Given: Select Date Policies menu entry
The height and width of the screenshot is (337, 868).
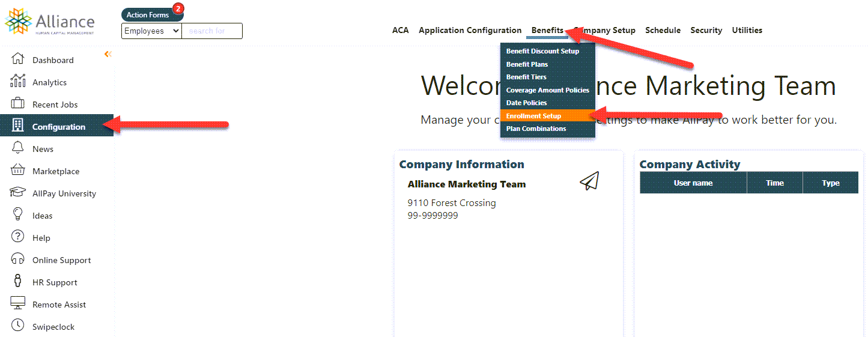Looking at the screenshot, I should click(x=548, y=103).
